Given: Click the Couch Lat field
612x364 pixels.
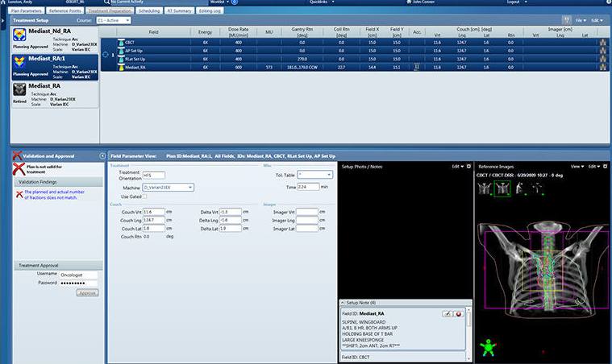Looking at the screenshot, I should point(153,229).
